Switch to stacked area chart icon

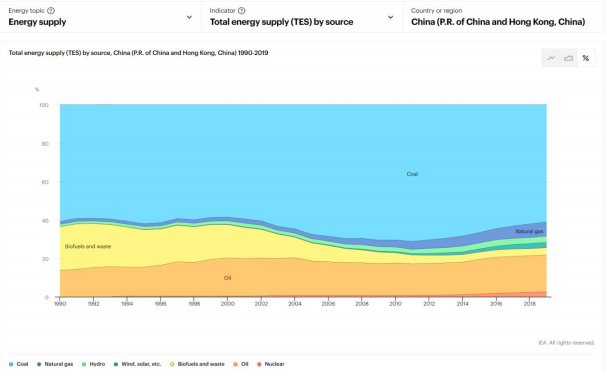point(568,58)
